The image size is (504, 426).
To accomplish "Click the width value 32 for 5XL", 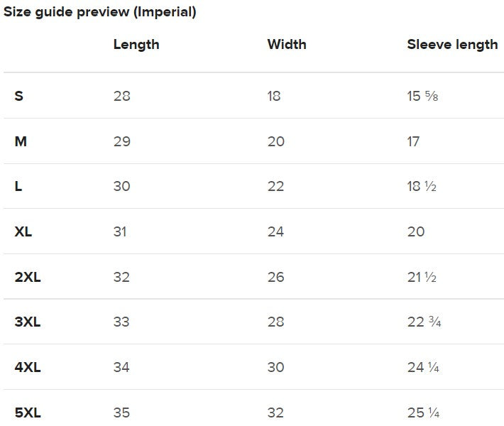I will point(275,413).
